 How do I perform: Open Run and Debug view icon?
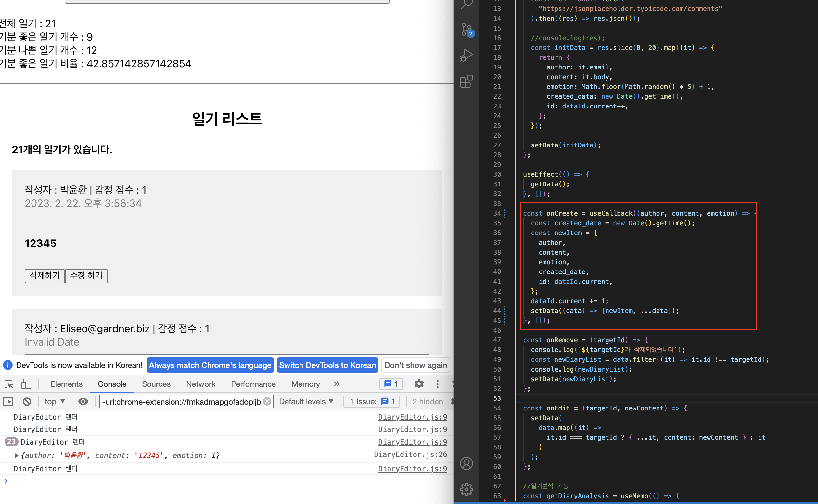coord(467,55)
